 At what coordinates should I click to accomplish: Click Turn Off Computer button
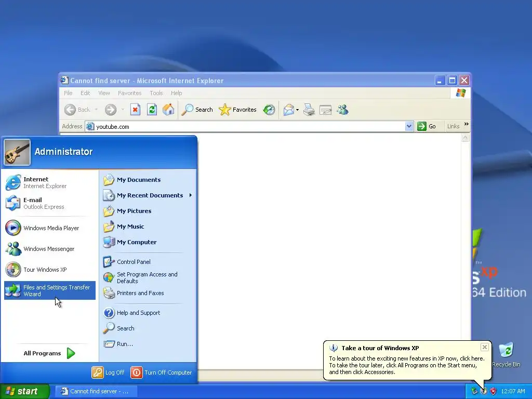click(162, 372)
